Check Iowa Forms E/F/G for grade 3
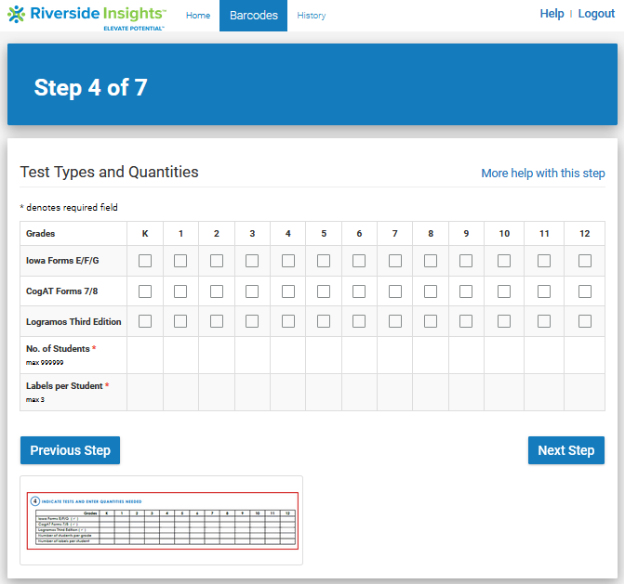 coord(252,261)
